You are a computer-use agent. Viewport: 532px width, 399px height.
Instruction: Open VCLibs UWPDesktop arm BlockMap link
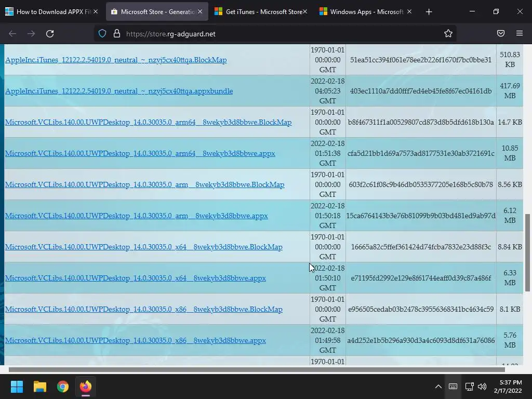pyautogui.click(x=144, y=185)
